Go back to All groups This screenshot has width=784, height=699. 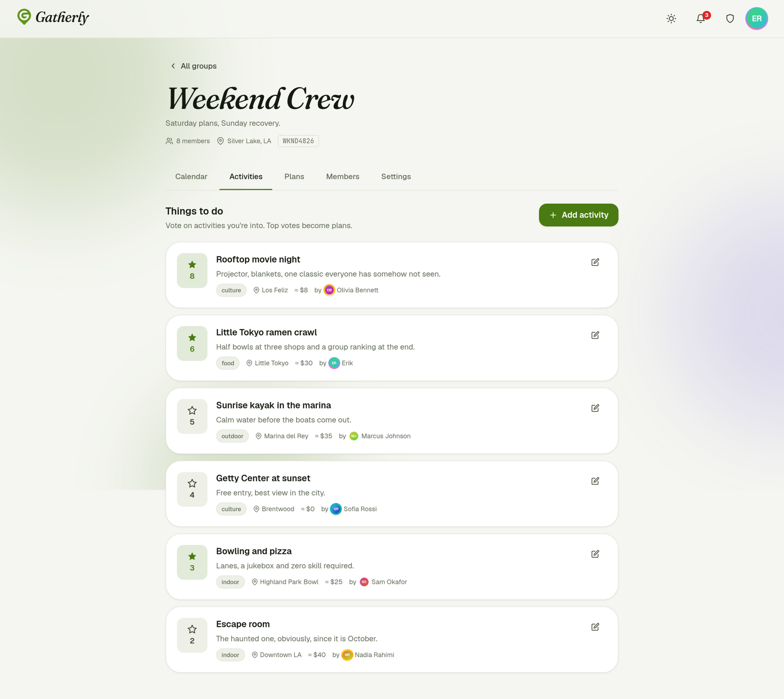pyautogui.click(x=194, y=66)
